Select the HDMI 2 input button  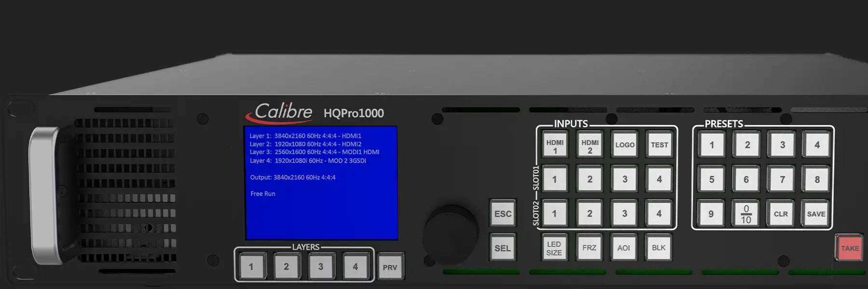click(590, 145)
